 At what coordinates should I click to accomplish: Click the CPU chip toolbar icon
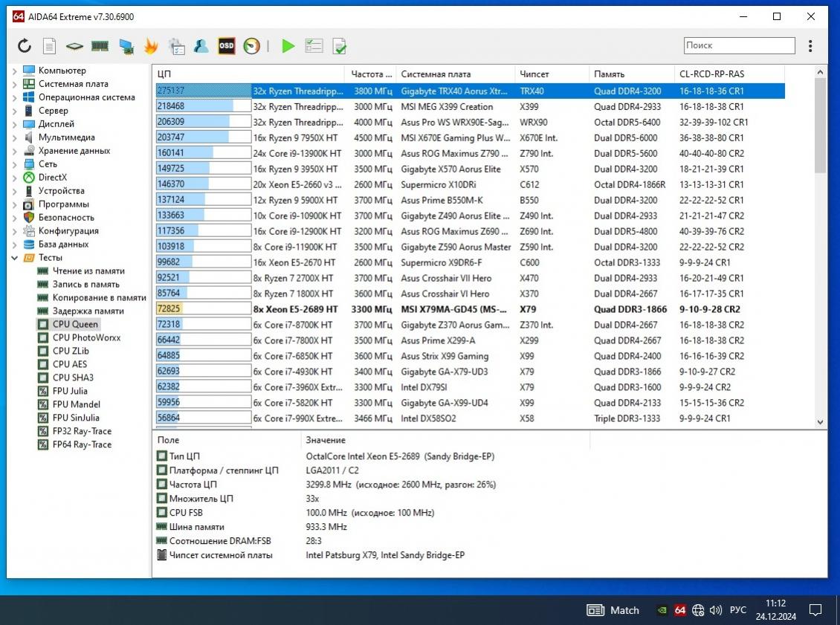74,46
